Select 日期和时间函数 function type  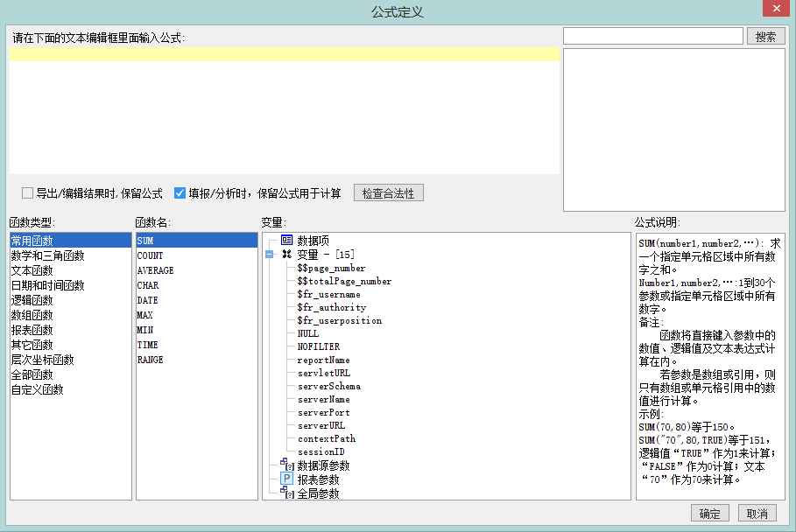[x=71, y=285]
